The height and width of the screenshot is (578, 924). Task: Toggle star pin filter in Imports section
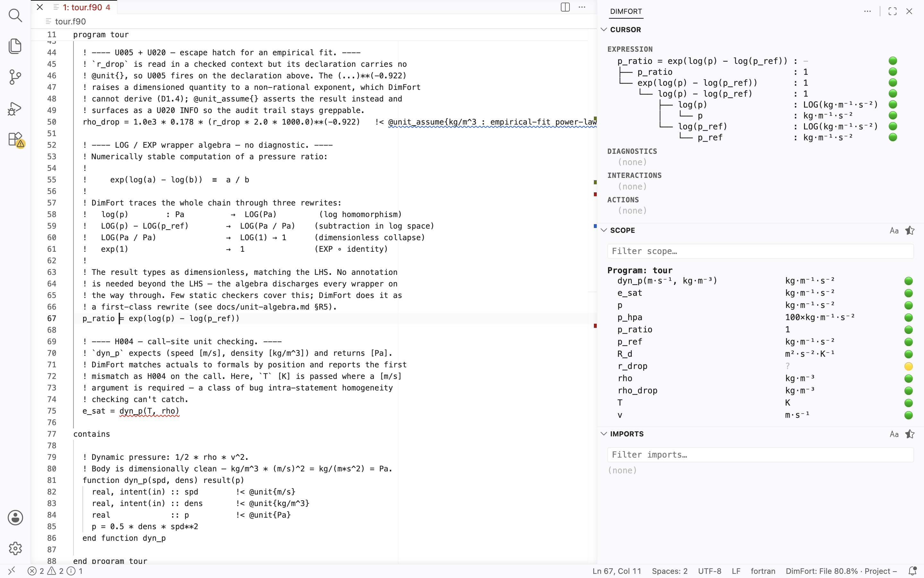(x=910, y=434)
